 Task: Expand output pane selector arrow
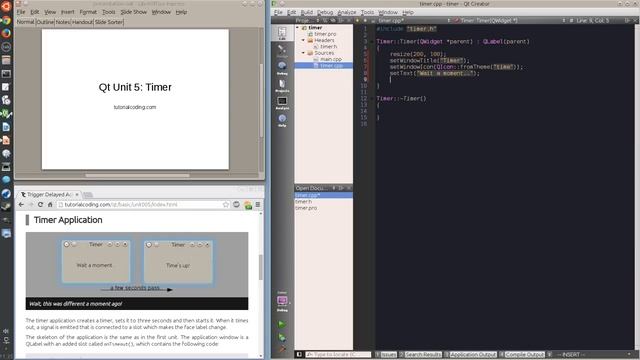point(550,355)
